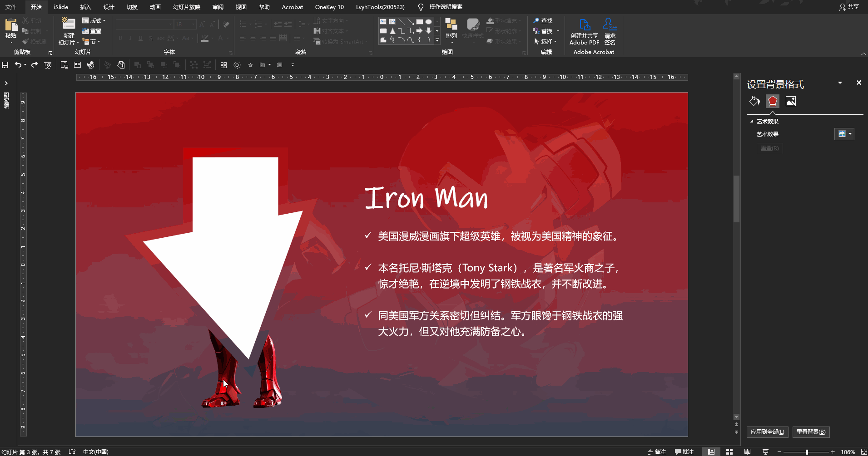Viewport: 868px width, 456px height.
Task: Open the Layout (版式) dropdown
Action: (94, 20)
